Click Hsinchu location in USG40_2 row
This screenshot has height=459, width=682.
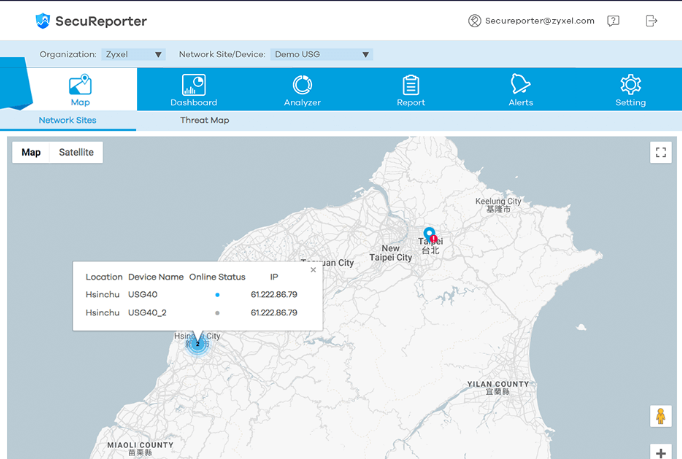tap(102, 313)
